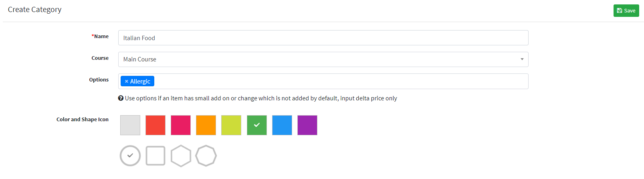The height and width of the screenshot is (179, 644).
Task: Click inside the Options tag field
Action: pyautogui.click(x=341, y=81)
